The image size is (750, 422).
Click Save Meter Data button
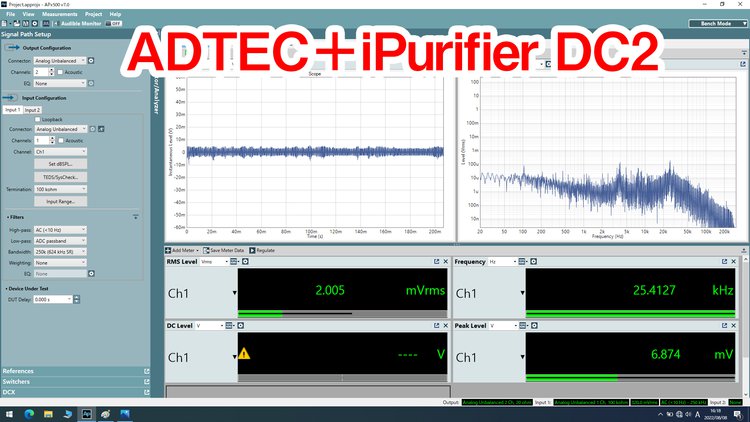(223, 250)
